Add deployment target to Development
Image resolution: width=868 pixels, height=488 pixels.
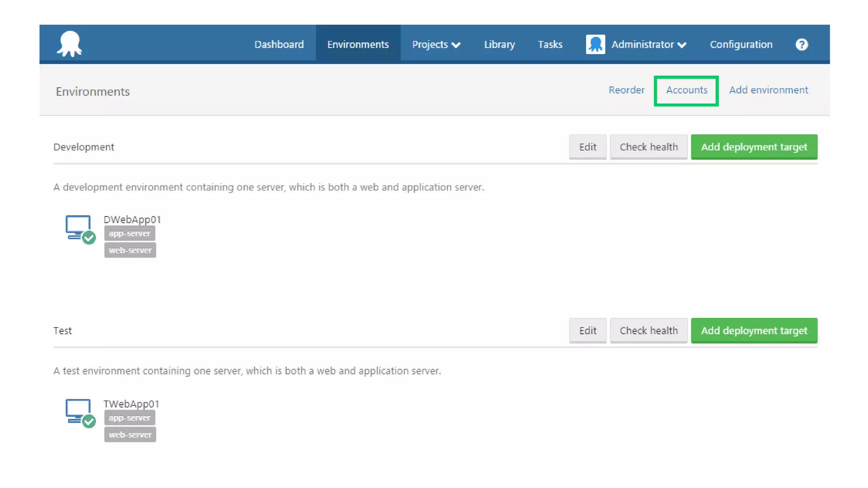[754, 147]
